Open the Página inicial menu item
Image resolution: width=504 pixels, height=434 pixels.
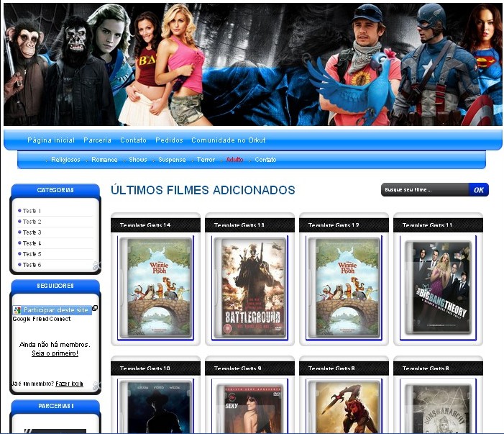click(51, 140)
